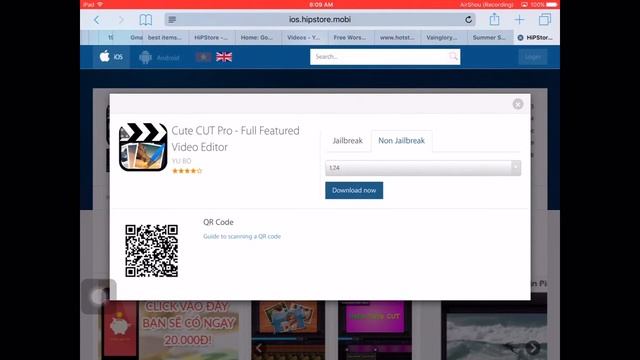Close the active HiPStore tab

[520, 38]
